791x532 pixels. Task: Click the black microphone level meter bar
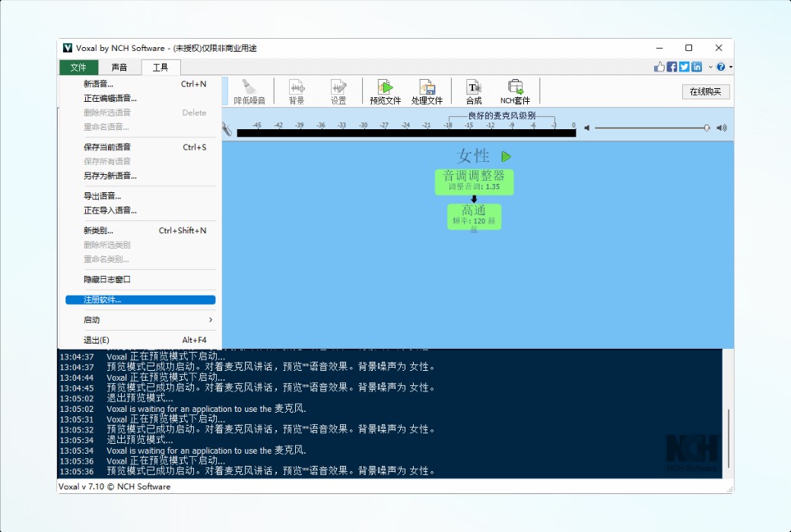point(406,133)
